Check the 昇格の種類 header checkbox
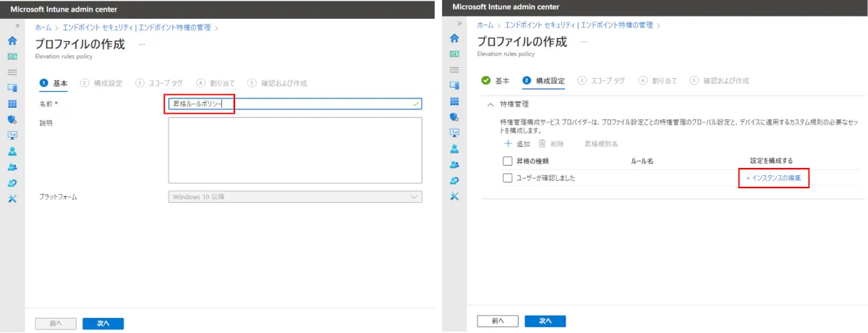Screen dimensions: 868x333 [x=507, y=161]
